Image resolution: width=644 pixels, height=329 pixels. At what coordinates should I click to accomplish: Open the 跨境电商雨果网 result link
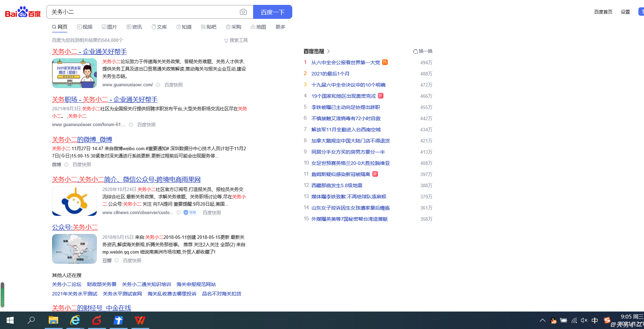[x=126, y=180]
